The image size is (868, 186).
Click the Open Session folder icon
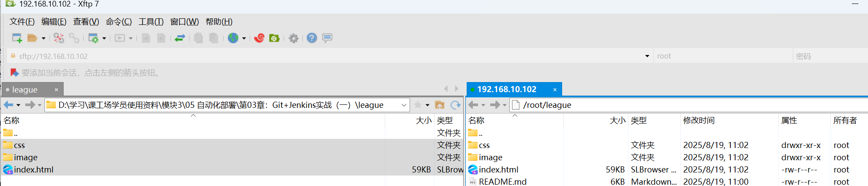pyautogui.click(x=32, y=38)
